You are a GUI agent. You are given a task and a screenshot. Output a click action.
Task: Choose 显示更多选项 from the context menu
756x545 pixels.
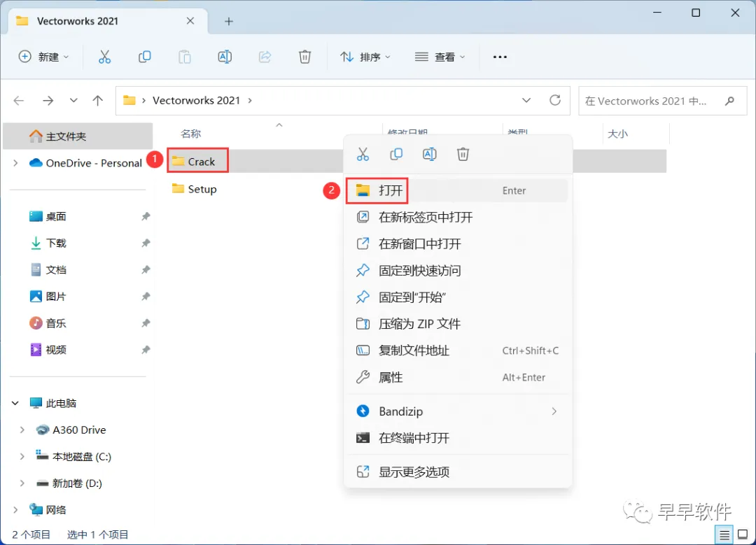click(x=457, y=472)
